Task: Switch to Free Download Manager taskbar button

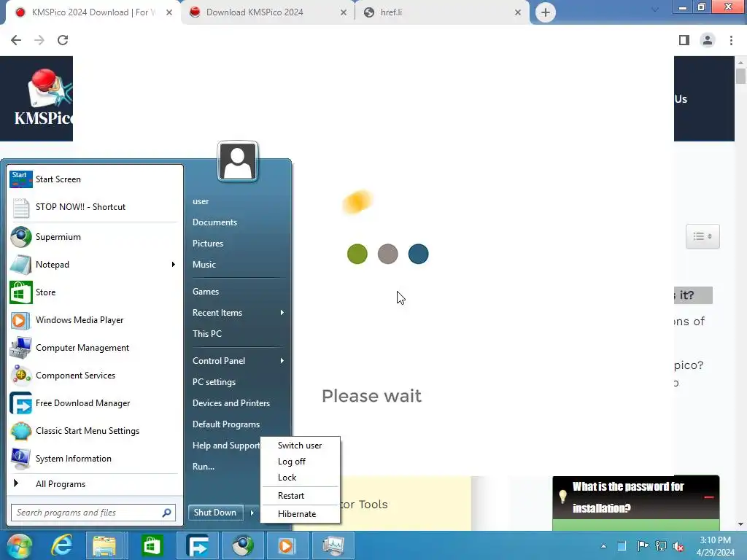Action: coord(198,545)
